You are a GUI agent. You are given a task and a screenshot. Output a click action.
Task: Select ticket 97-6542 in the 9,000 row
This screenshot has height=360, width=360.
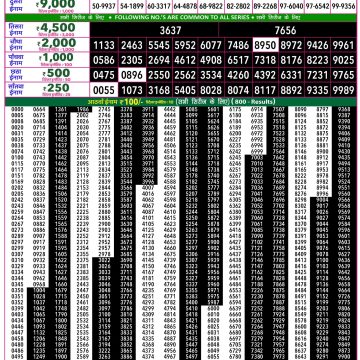point(317,6)
